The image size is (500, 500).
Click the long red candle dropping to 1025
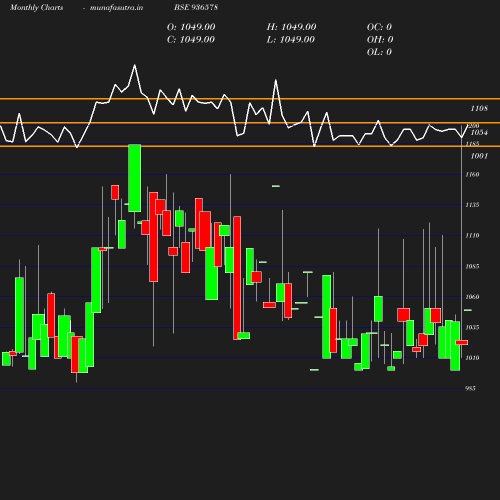[237, 278]
